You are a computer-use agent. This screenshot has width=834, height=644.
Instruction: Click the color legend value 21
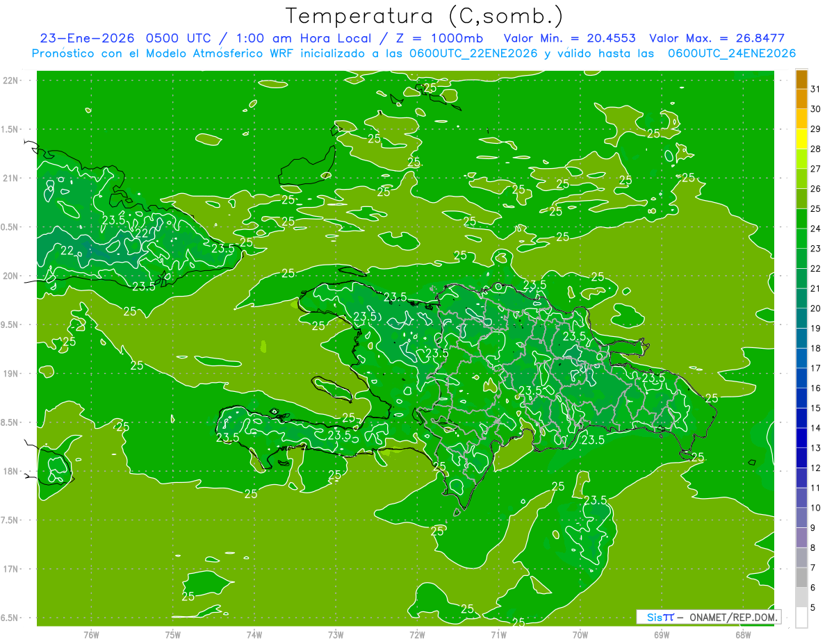[x=815, y=288]
